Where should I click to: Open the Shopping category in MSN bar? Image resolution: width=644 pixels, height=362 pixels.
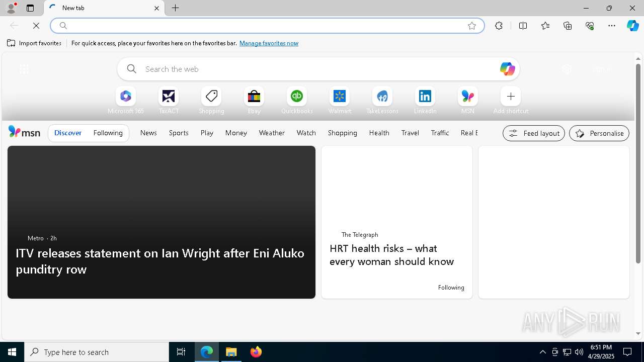[x=343, y=133]
